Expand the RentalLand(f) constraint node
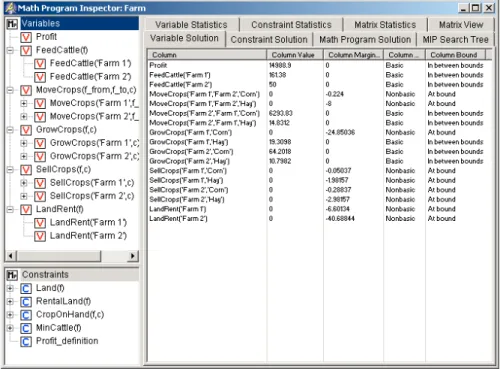Viewport: 500px width, 369px height. [10, 302]
